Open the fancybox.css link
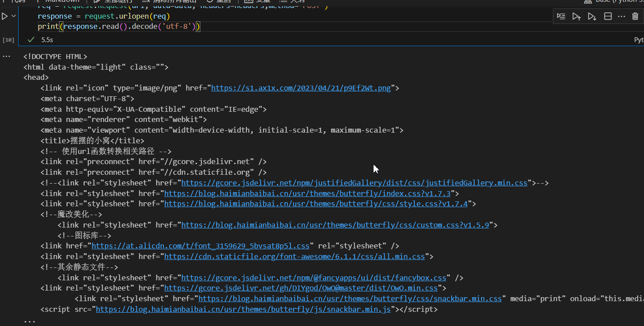 tap(314, 278)
